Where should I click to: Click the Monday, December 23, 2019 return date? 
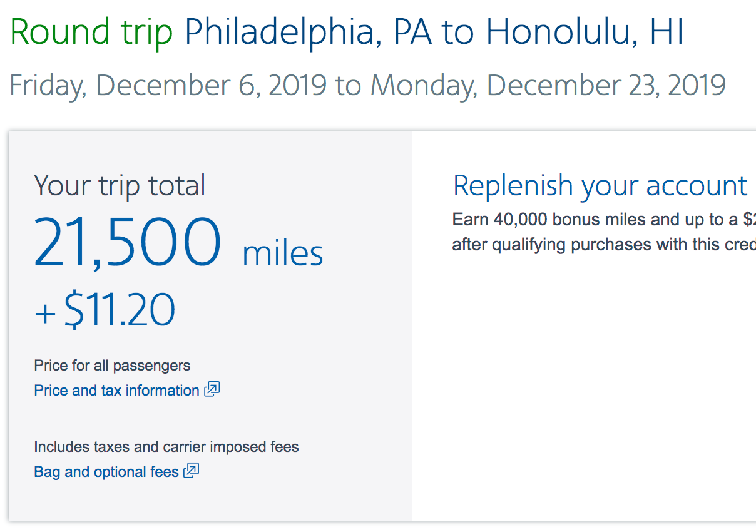(x=548, y=86)
